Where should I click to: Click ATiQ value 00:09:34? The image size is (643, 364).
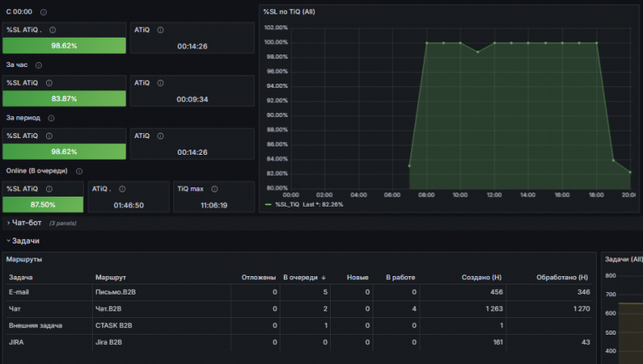(193, 100)
